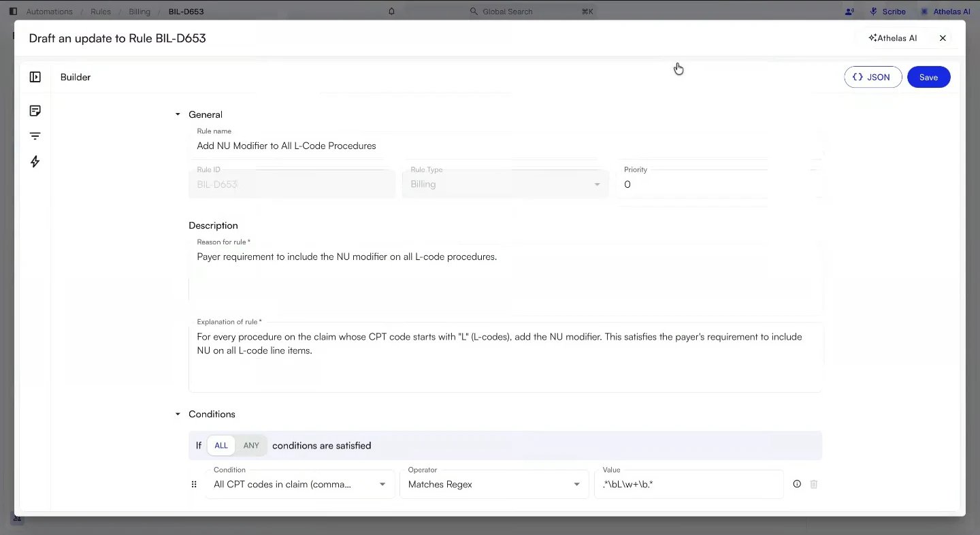
Task: Open the filter conditions icon in left rail
Action: [35, 136]
